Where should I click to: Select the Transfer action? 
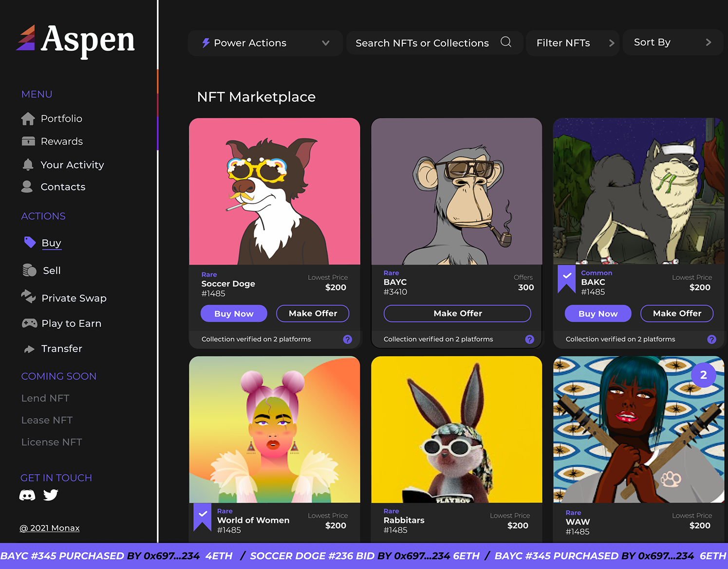(x=62, y=349)
